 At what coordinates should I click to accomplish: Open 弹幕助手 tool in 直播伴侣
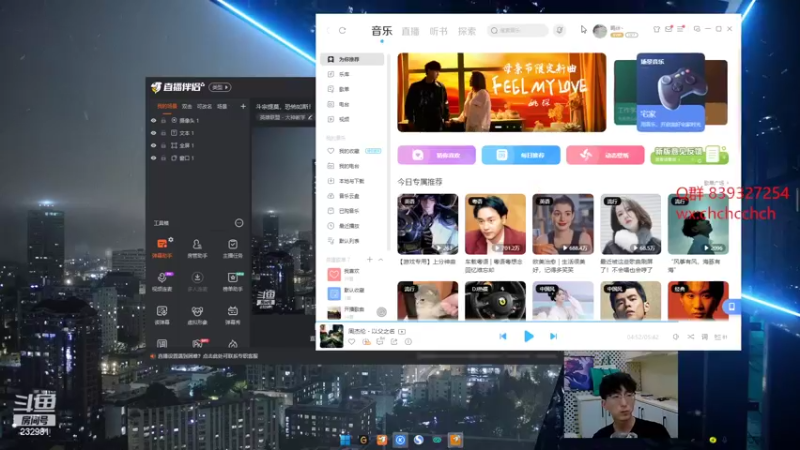pos(162,248)
